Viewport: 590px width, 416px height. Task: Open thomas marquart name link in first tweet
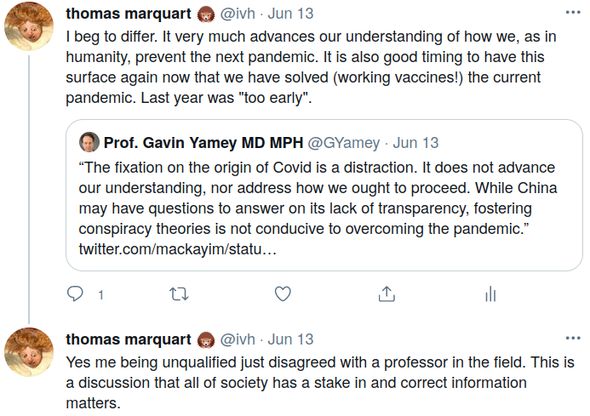point(129,14)
